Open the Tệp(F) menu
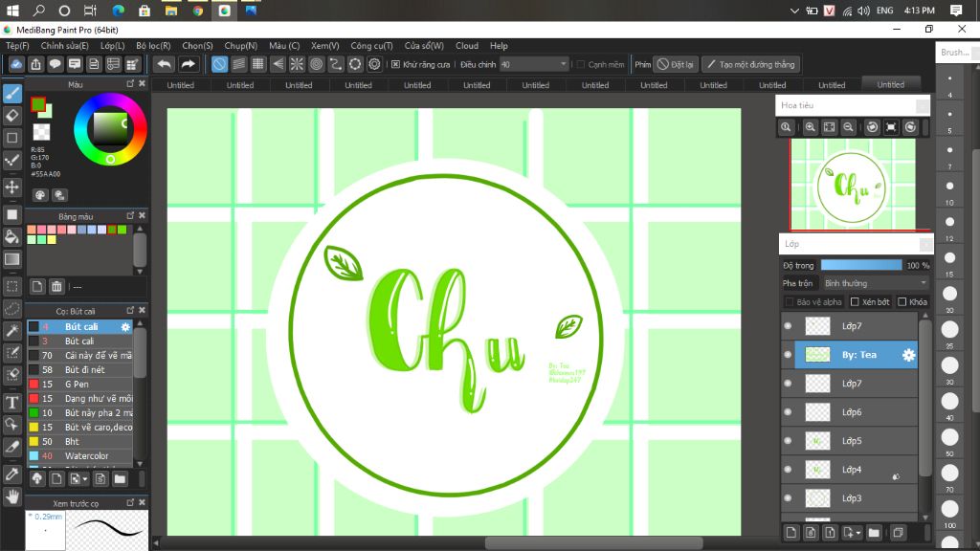 [x=17, y=46]
